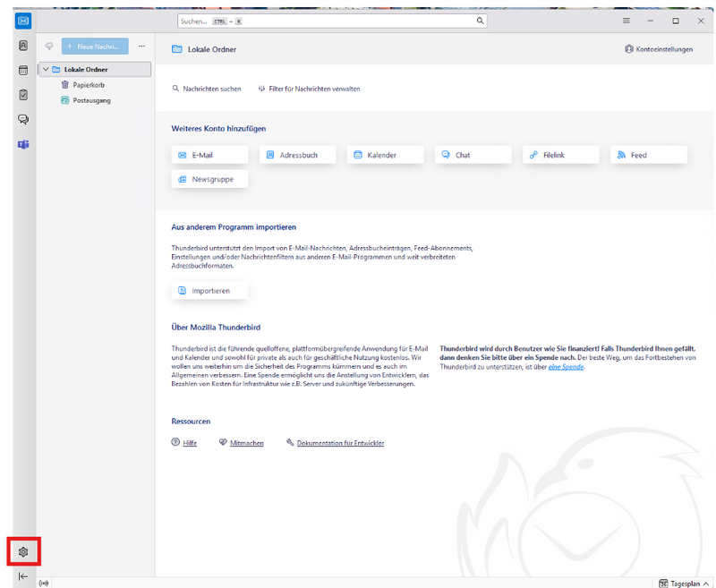Click the get messages cloud icon
The image size is (716, 588).
pos(49,47)
